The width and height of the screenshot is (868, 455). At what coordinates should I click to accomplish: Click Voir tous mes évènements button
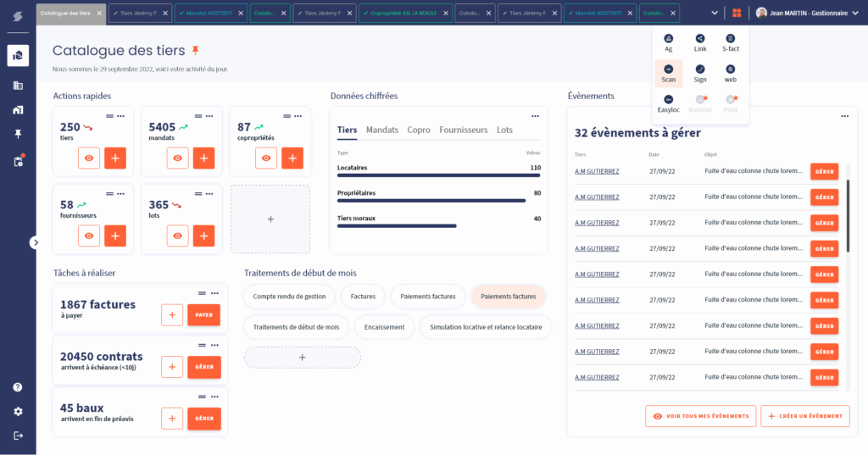click(700, 416)
